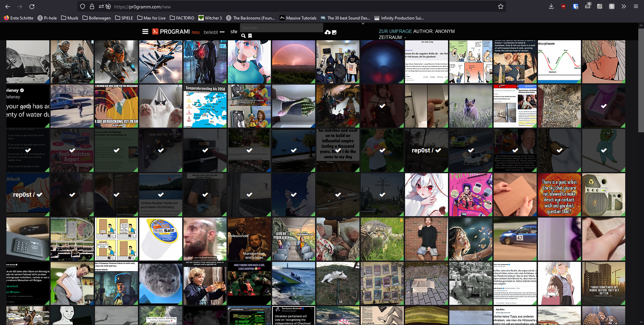This screenshot has height=325, width=644.
Task: Open the influential empire text thumbnail
Action: [x=338, y=150]
